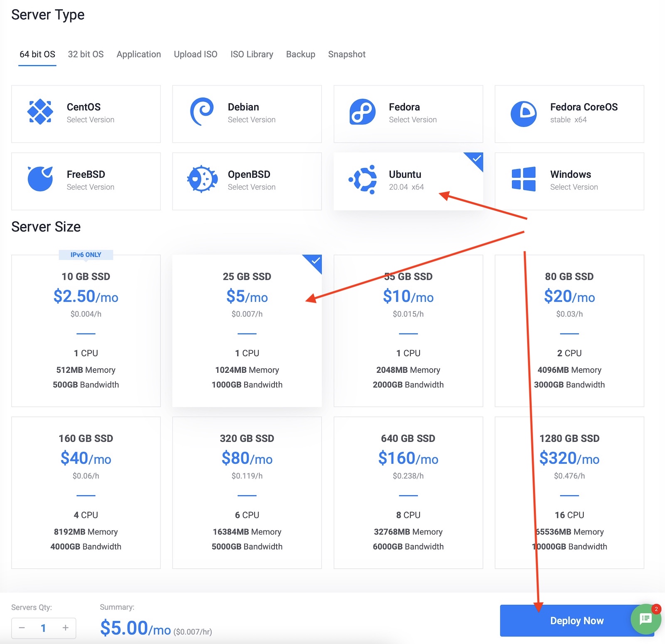Click the Ubuntu logo icon
Screen dimensions: 665x644
[363, 179]
